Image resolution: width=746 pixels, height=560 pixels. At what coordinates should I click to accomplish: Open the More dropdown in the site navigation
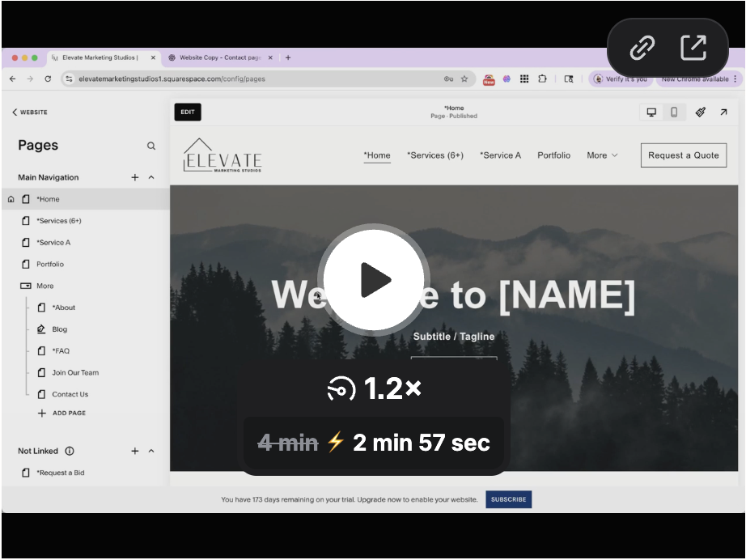click(x=602, y=155)
